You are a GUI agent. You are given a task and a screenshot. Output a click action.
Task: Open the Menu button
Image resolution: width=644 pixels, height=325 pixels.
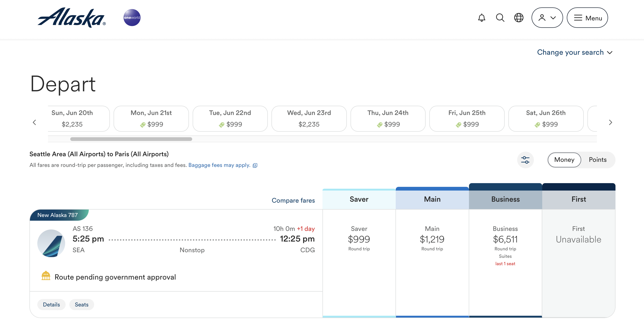pos(587,18)
